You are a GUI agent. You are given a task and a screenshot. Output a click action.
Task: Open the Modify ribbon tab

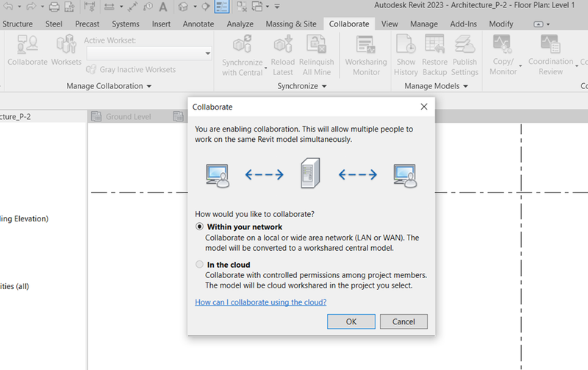pos(501,24)
